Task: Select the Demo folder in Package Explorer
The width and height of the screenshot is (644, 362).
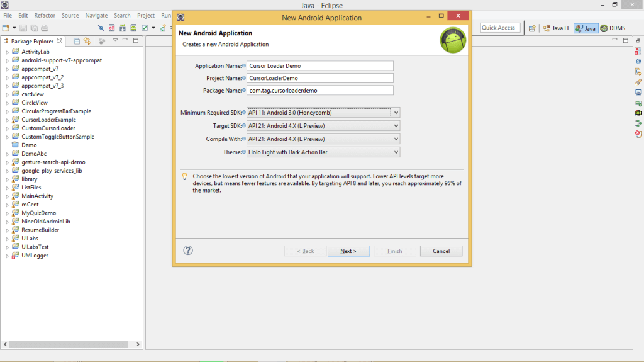Action: [x=29, y=145]
